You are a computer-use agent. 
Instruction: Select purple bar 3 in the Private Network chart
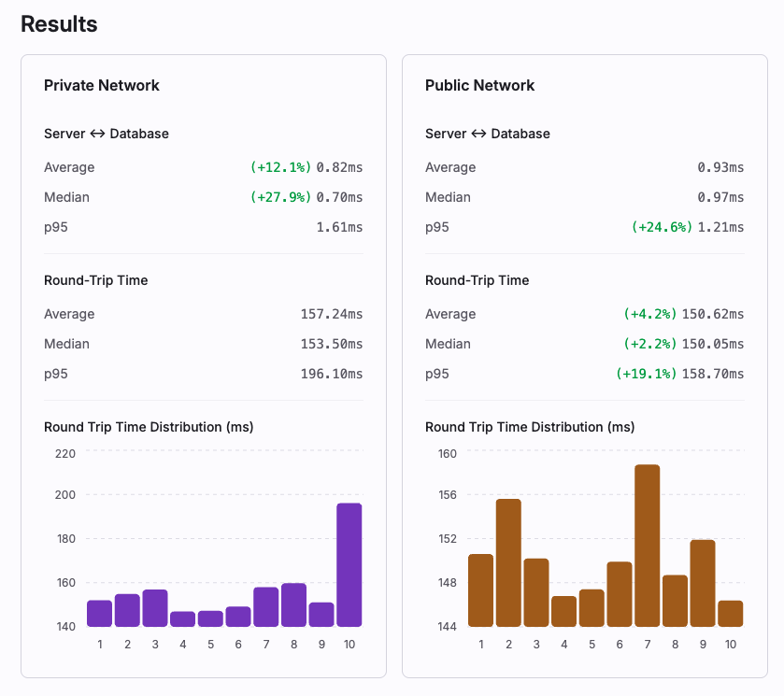coord(155,608)
